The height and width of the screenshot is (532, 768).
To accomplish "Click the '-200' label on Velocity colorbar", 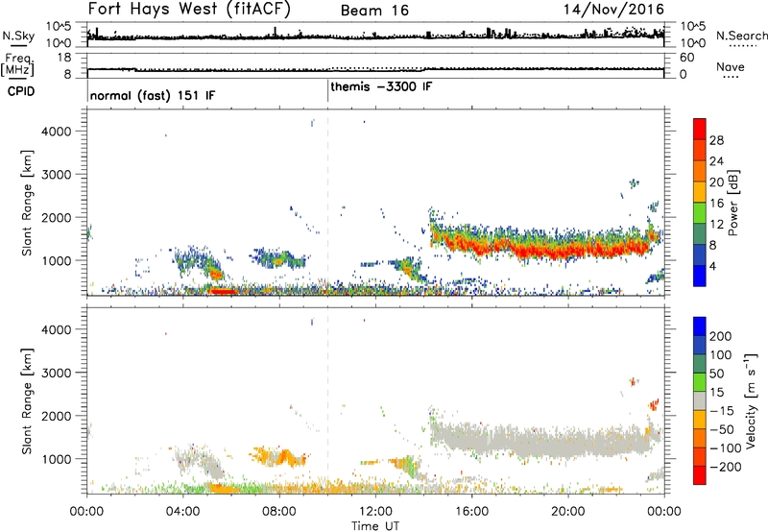I will [724, 467].
